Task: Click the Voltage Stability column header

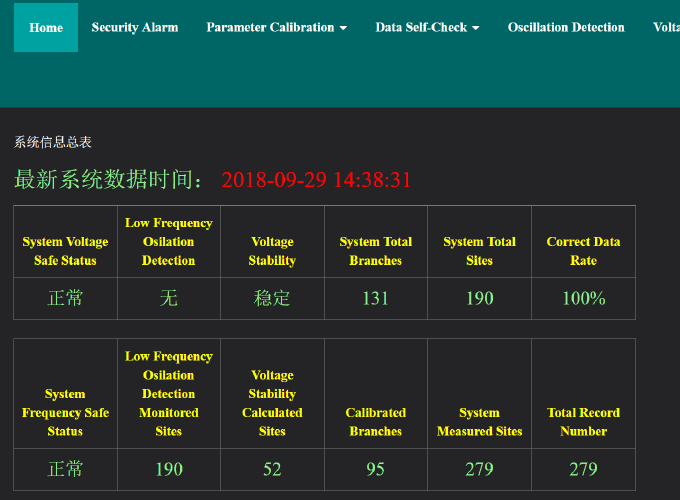Action: [x=272, y=251]
